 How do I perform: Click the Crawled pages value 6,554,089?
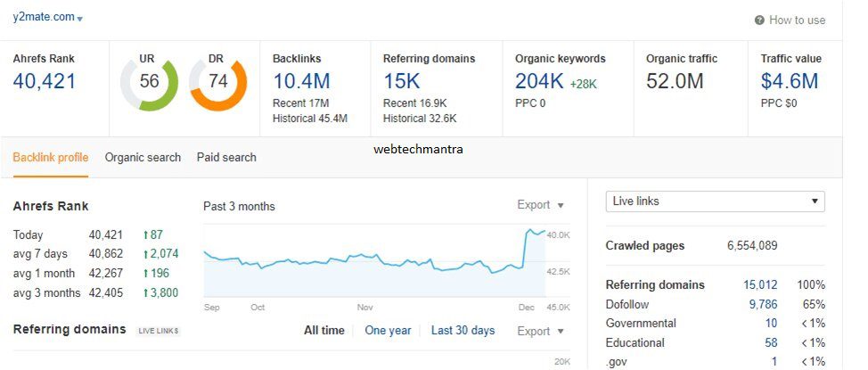(752, 246)
